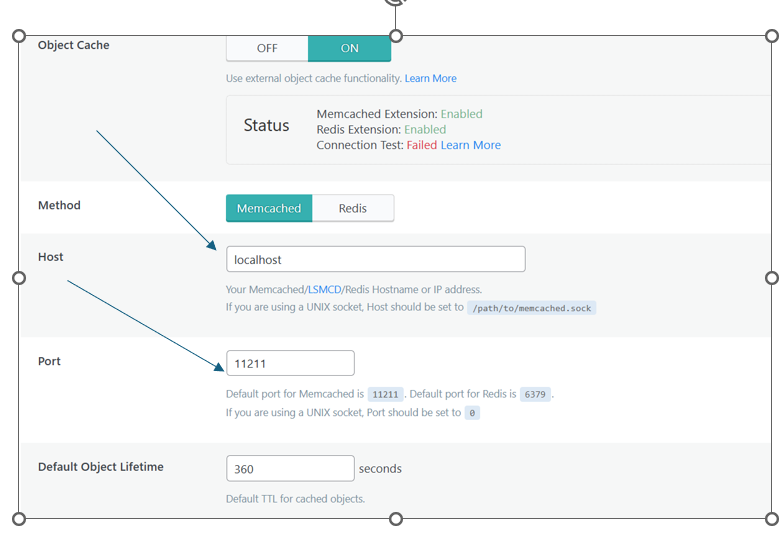Follow the LSMCD link

[x=324, y=290]
